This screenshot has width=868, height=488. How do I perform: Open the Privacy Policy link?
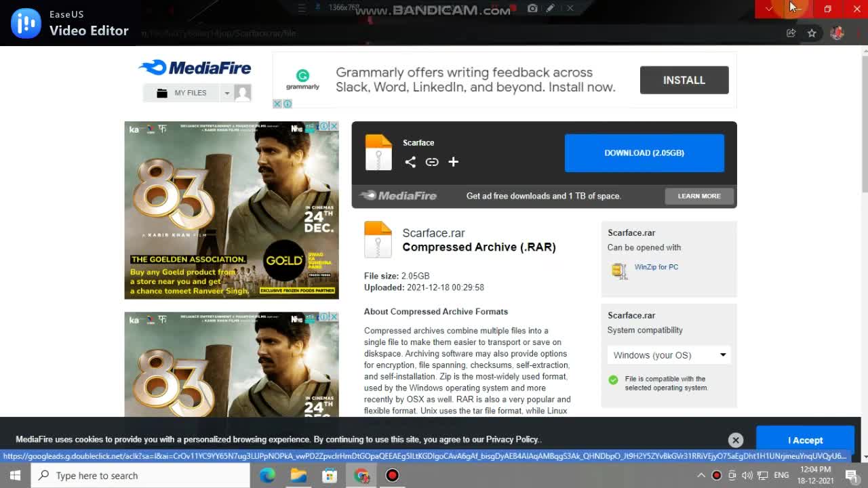click(x=512, y=439)
